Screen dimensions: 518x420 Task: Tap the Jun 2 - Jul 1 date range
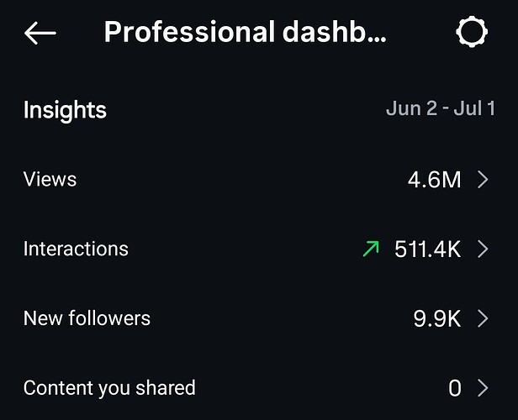point(441,108)
